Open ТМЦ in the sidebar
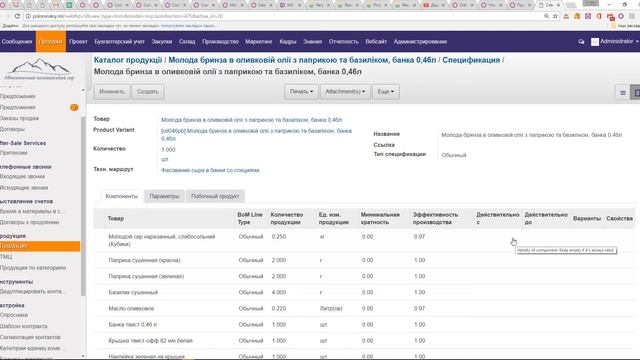The image size is (640, 360). pyautogui.click(x=6, y=257)
